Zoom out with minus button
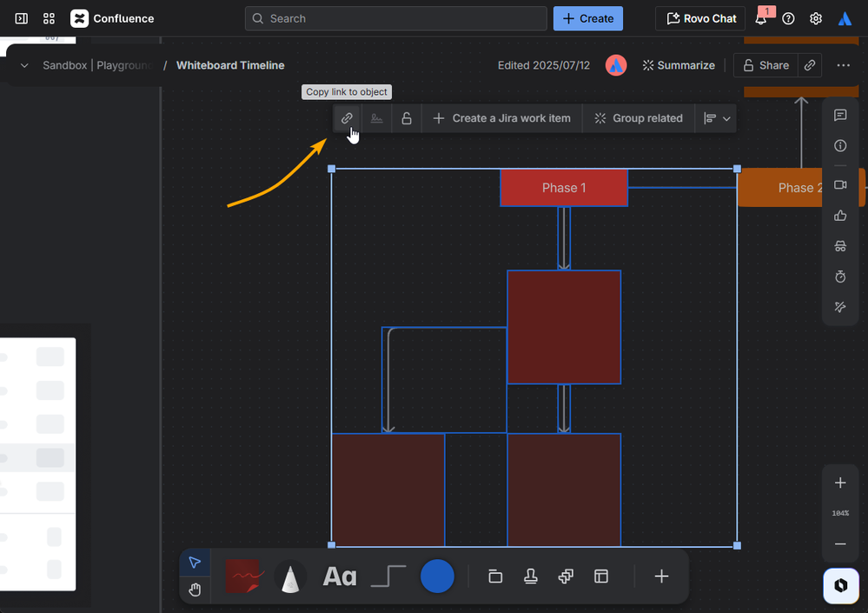The height and width of the screenshot is (613, 868). [x=840, y=543]
